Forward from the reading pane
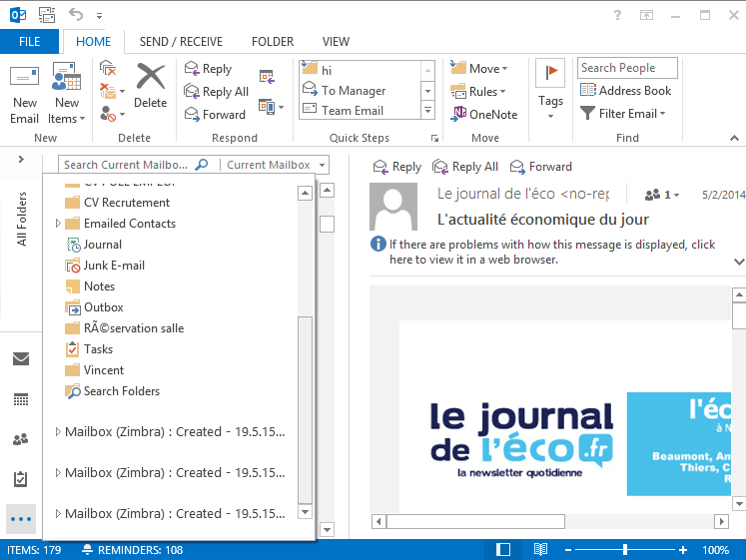The image size is (746, 560). tap(541, 167)
